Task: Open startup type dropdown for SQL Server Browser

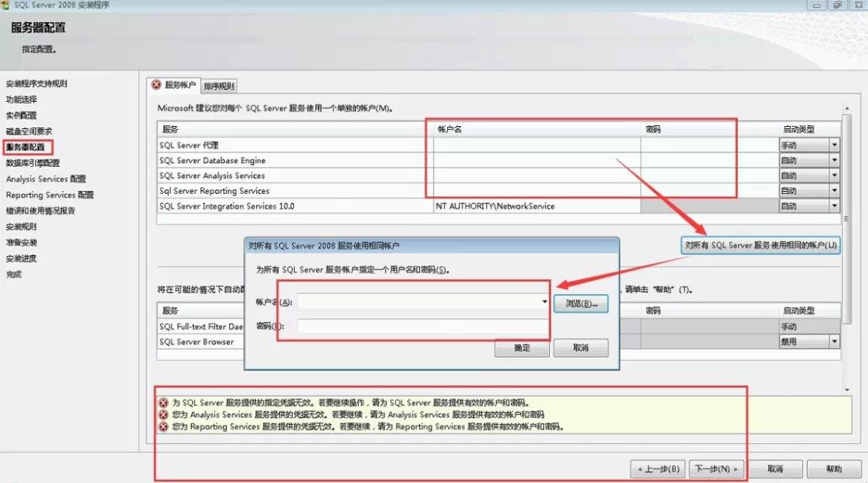Action: pos(834,342)
